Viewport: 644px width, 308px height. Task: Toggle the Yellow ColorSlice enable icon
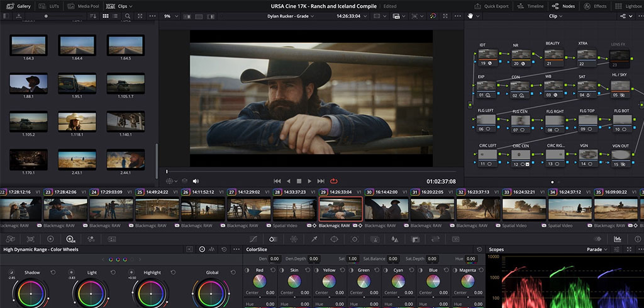click(316, 270)
